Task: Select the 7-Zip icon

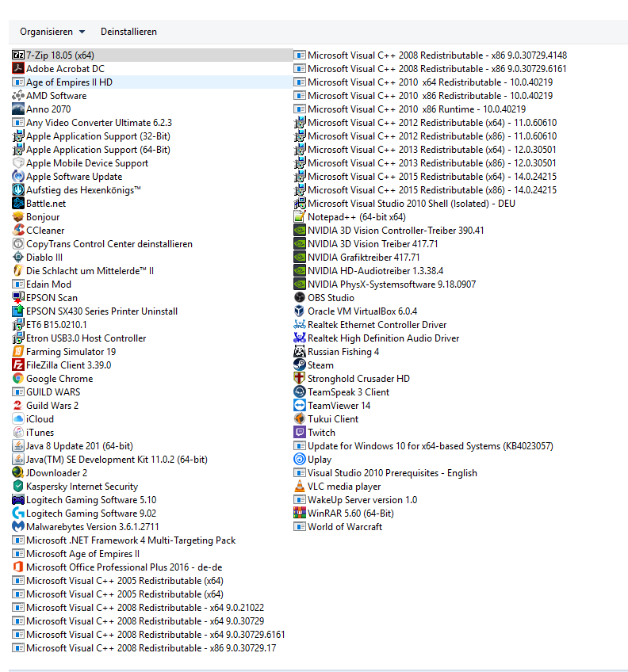Action: coord(18,55)
